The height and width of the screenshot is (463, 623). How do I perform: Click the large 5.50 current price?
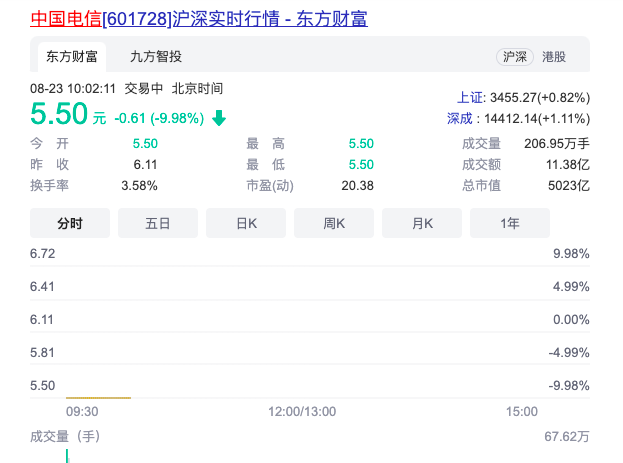coord(59,113)
